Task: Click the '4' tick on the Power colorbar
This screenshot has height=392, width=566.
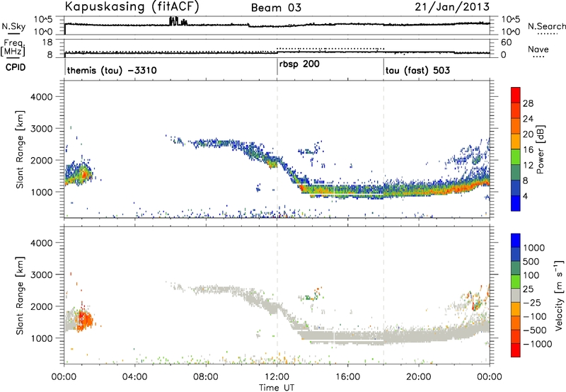Action: point(525,196)
